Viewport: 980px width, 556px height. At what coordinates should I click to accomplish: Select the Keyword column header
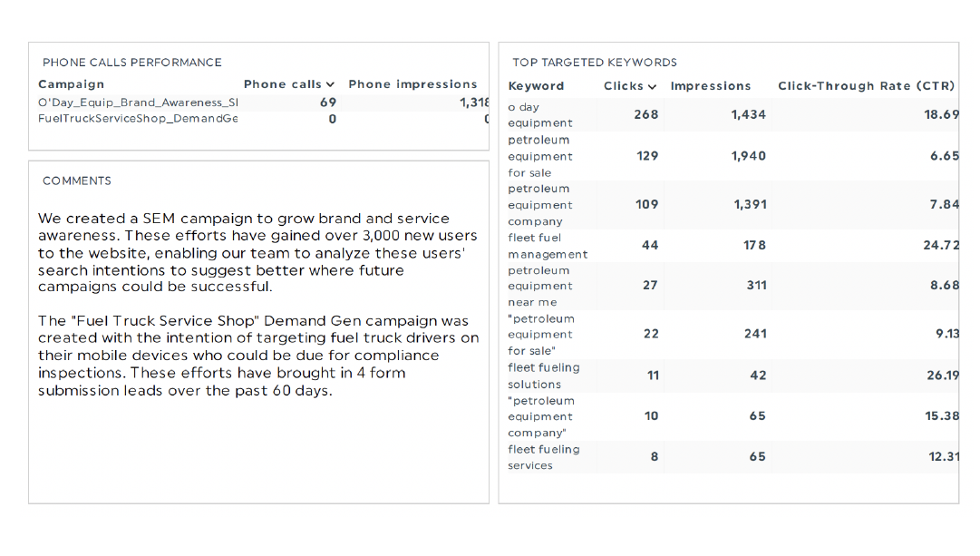[x=536, y=86]
